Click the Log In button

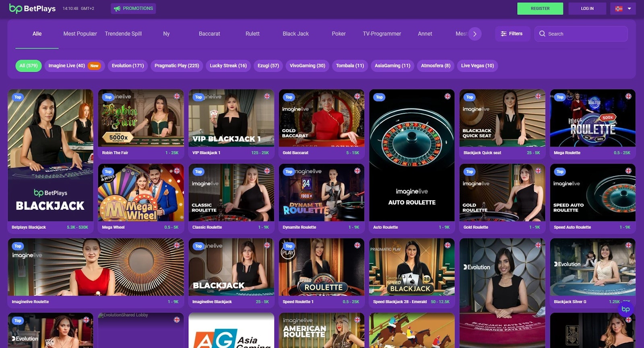(587, 8)
